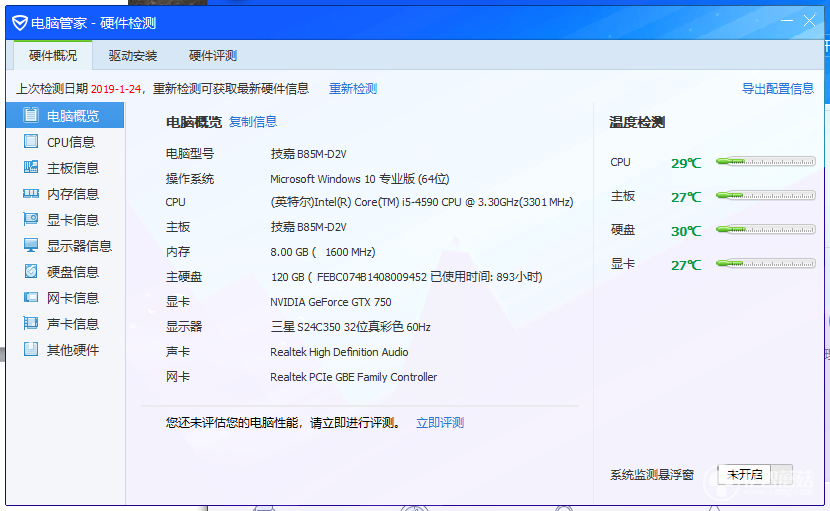Select 其他硬件 label in sidebar

(73, 349)
